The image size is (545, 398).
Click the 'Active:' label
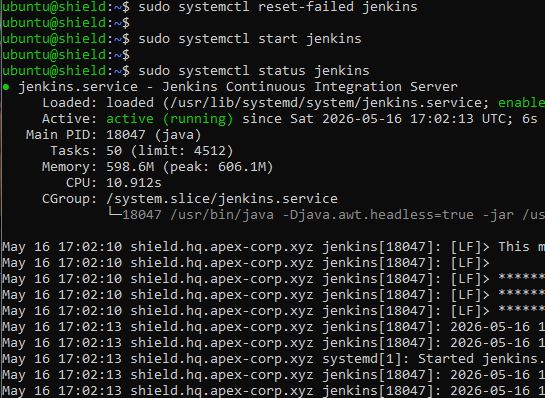(x=70, y=119)
